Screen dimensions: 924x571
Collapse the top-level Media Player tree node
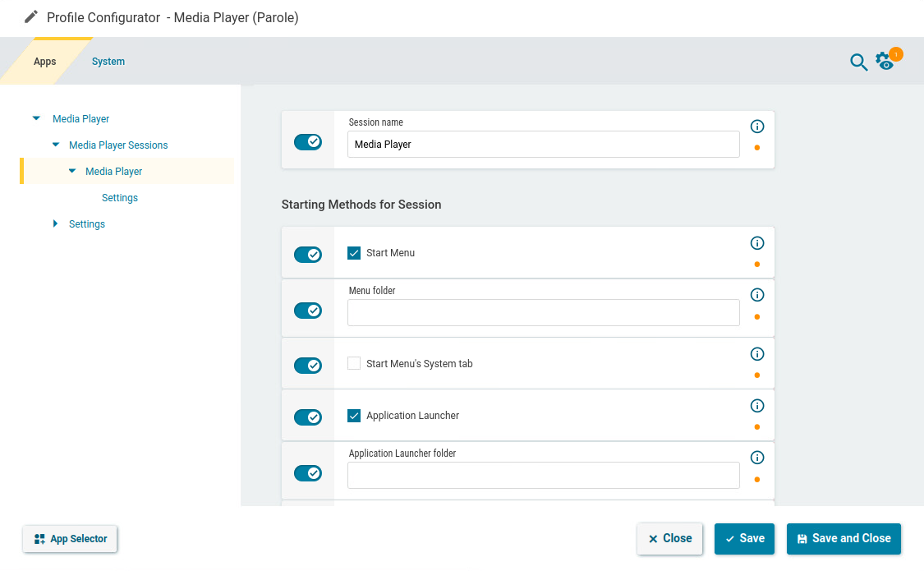tap(36, 119)
